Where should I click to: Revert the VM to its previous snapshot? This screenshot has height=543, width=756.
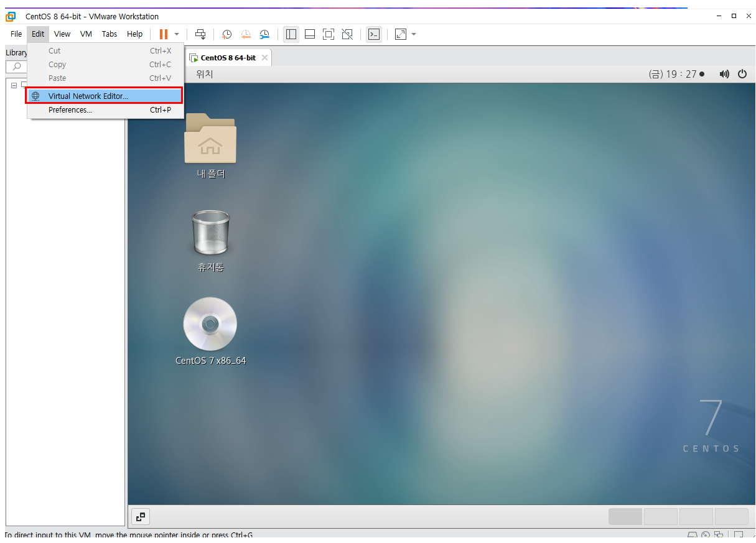click(x=246, y=34)
